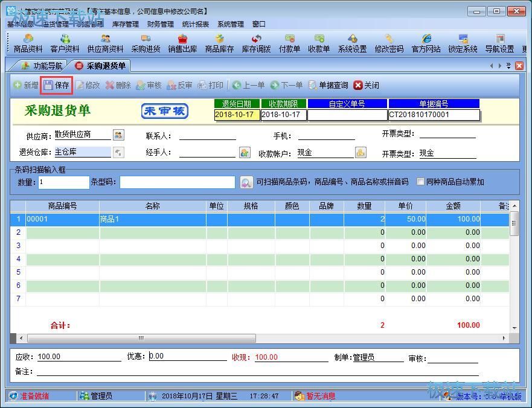
Task: Open 商品库存 toolbar icon
Action: pos(220,43)
